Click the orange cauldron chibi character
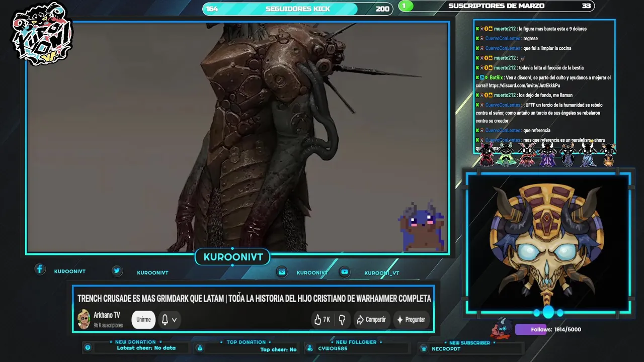This screenshot has width=644, height=362. click(608, 155)
